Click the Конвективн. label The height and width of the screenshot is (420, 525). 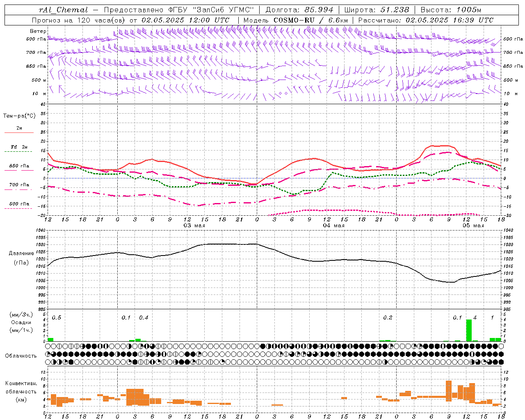(x=21, y=383)
